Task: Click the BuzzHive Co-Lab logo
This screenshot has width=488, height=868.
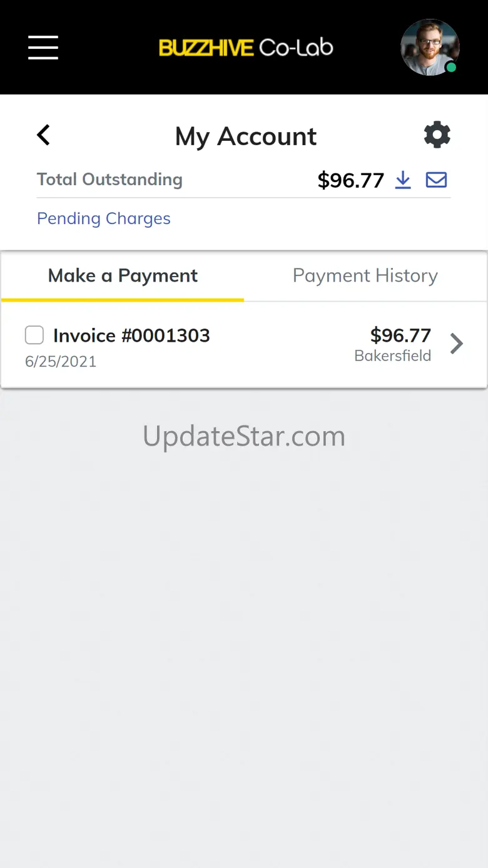Action: [246, 48]
